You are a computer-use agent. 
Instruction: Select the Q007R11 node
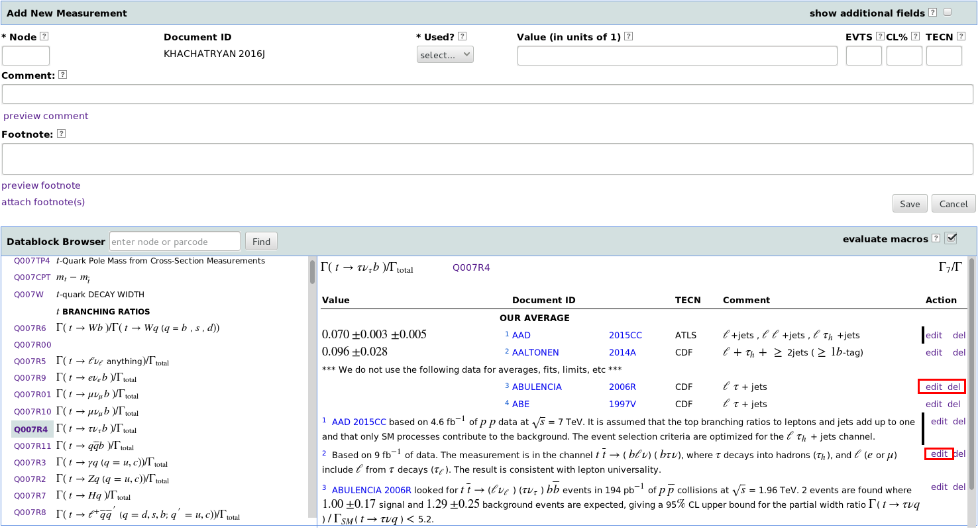(32, 446)
